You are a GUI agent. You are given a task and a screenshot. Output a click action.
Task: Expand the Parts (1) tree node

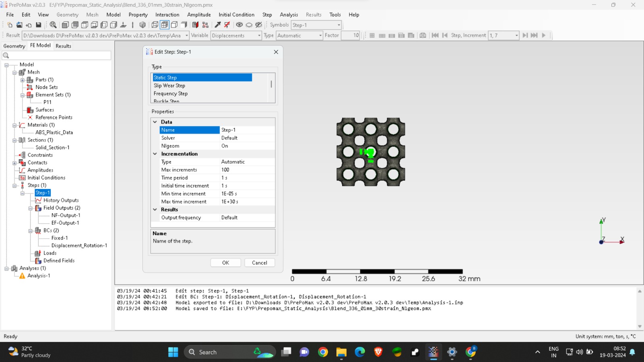[x=23, y=80]
